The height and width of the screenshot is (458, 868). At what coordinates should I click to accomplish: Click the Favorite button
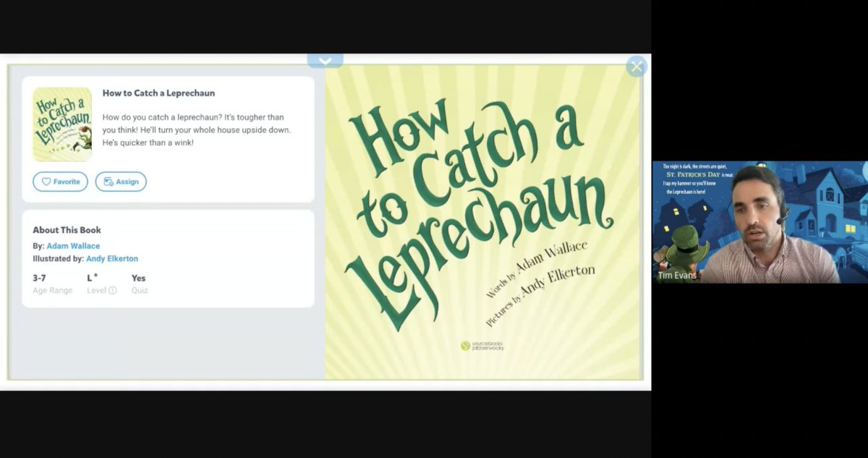(60, 182)
